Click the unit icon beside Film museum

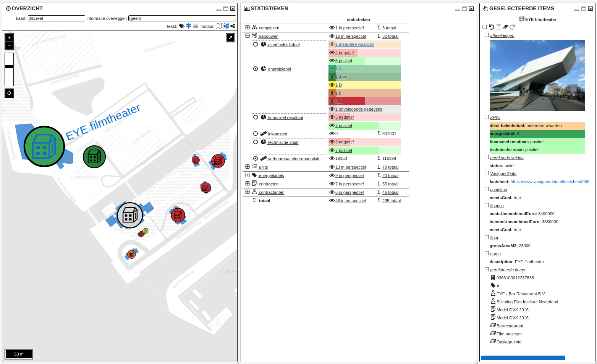click(493, 333)
